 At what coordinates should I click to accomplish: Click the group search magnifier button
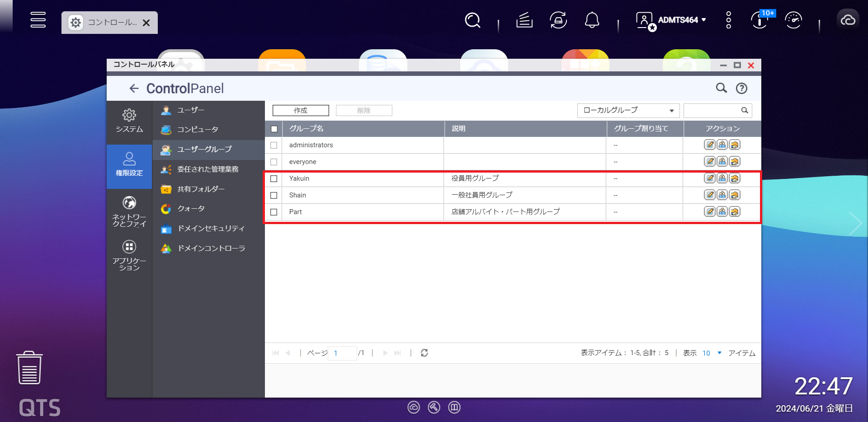point(745,111)
